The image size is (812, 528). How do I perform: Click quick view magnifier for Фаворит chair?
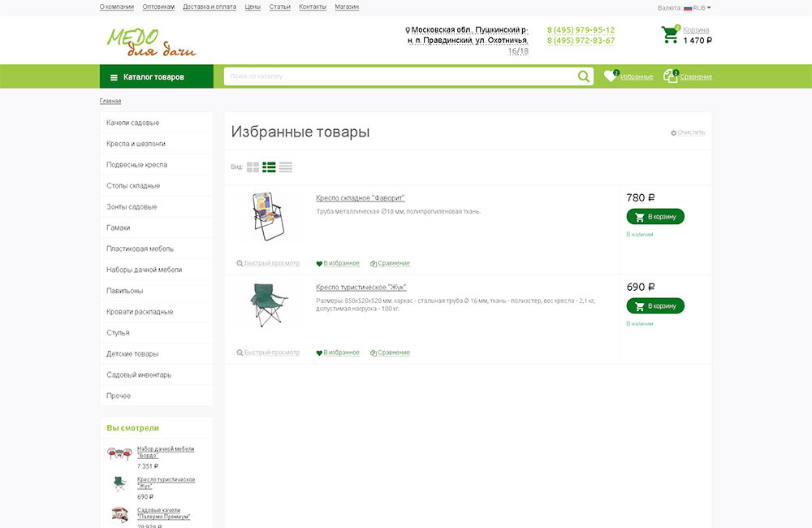click(x=240, y=263)
